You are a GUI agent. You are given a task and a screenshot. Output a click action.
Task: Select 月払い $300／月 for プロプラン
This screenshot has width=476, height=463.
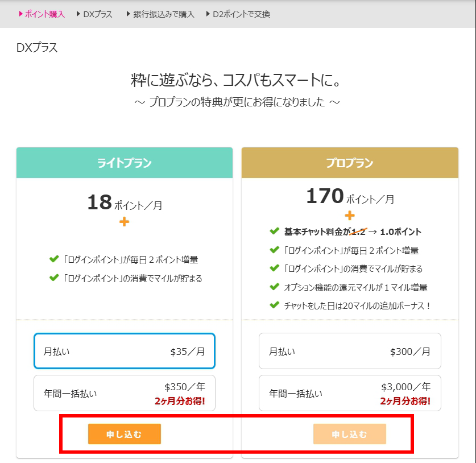350,351
